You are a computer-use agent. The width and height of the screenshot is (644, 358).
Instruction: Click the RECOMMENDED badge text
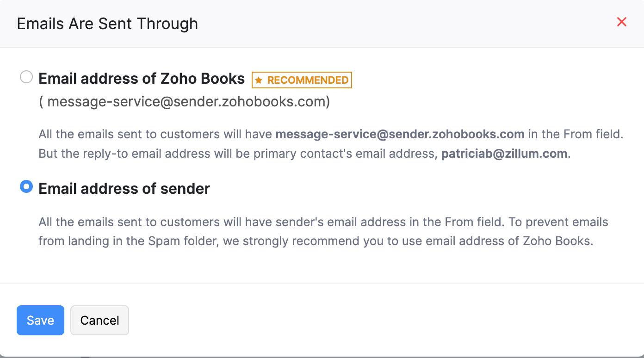coord(308,80)
